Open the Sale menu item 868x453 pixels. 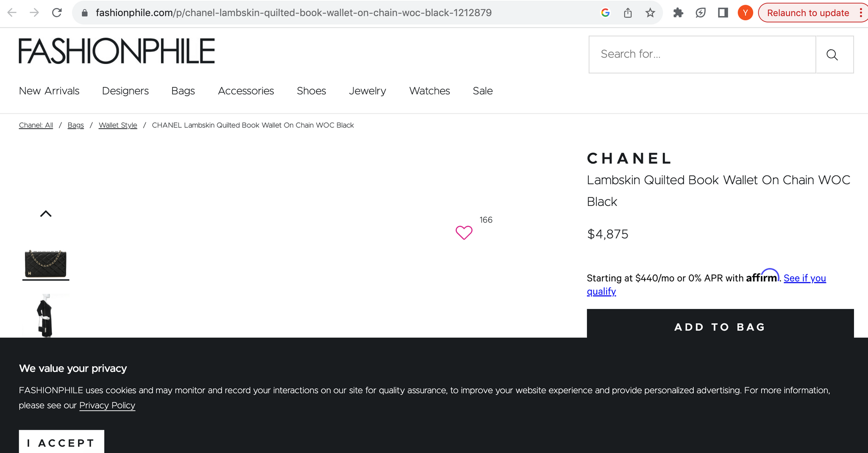click(x=482, y=91)
